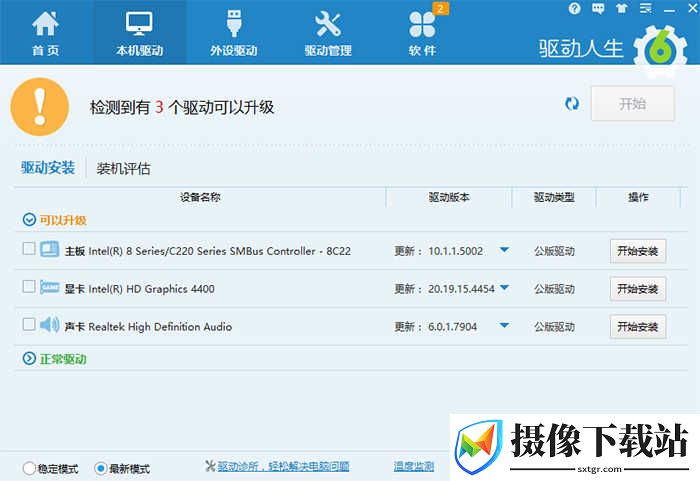This screenshot has width=700, height=481.
Task: Click the 驱动人生 gear logo
Action: click(660, 50)
